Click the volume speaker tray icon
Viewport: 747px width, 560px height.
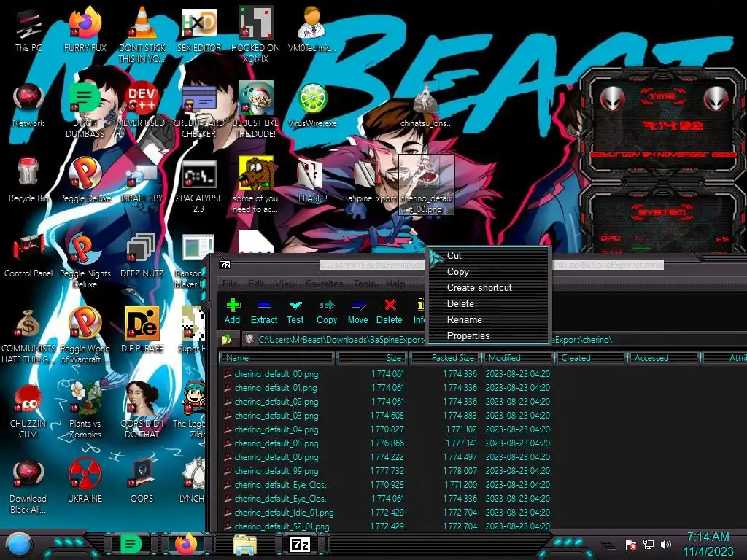(665, 544)
